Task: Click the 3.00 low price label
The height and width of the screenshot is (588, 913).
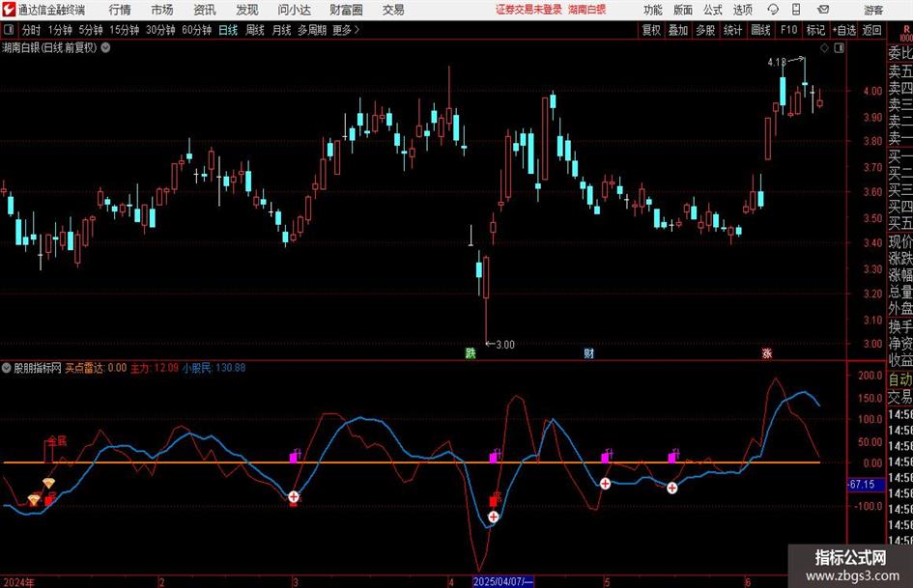Action: pyautogui.click(x=505, y=345)
